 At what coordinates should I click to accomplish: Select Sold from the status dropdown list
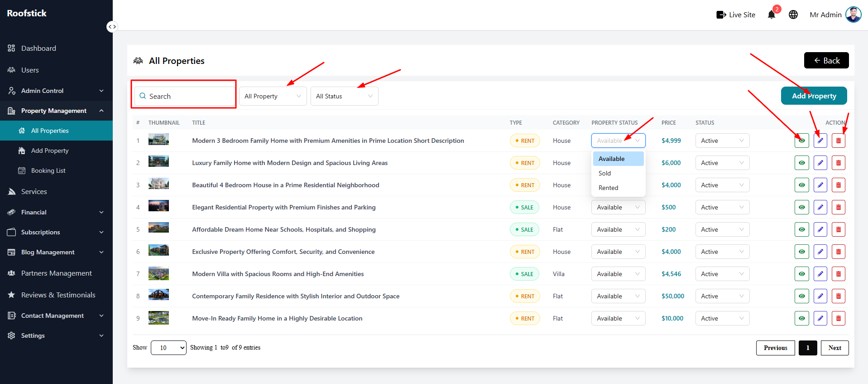click(619, 173)
